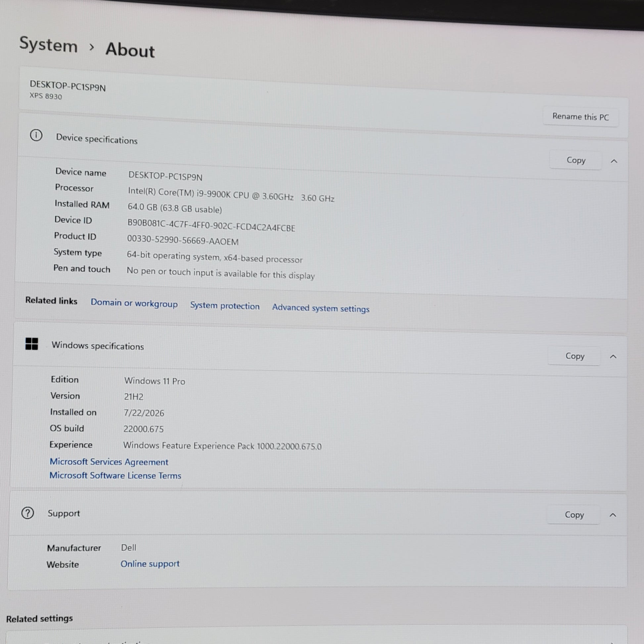The image size is (644, 644).
Task: Copy the Support information
Action: pyautogui.click(x=574, y=515)
